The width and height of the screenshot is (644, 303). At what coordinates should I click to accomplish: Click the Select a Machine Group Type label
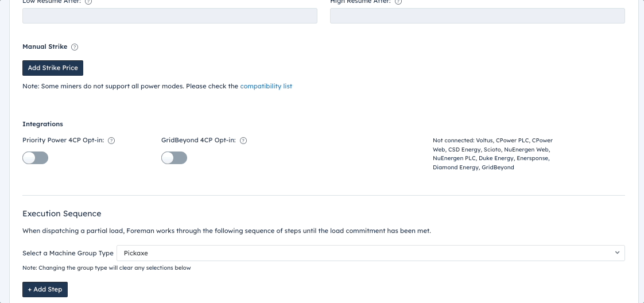pos(68,253)
